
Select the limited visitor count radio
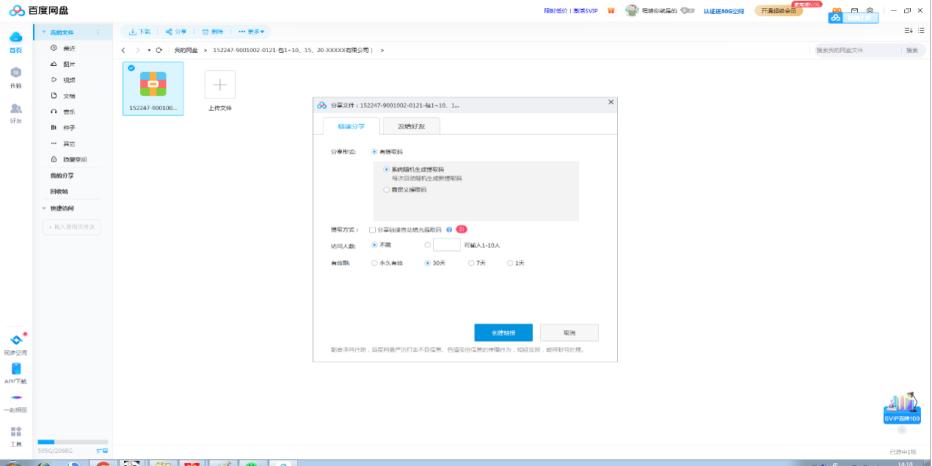427,244
